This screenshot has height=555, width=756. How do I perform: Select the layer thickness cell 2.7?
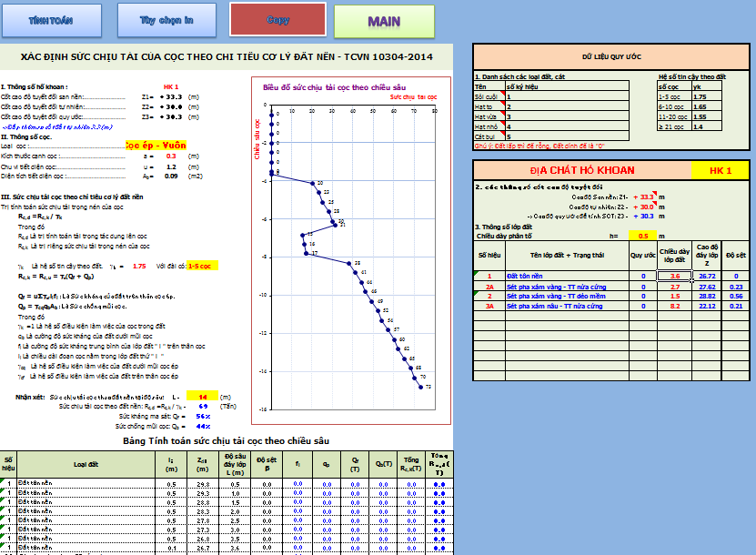click(674, 287)
